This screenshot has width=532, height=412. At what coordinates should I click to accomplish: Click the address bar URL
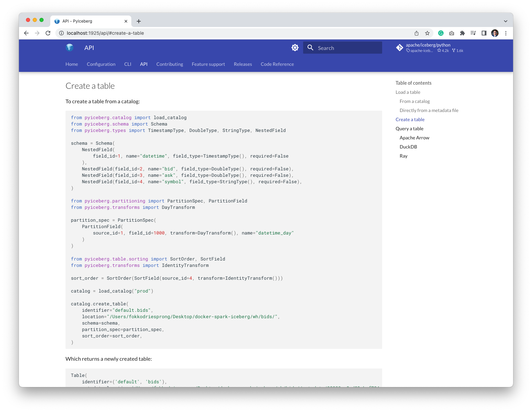pos(105,33)
